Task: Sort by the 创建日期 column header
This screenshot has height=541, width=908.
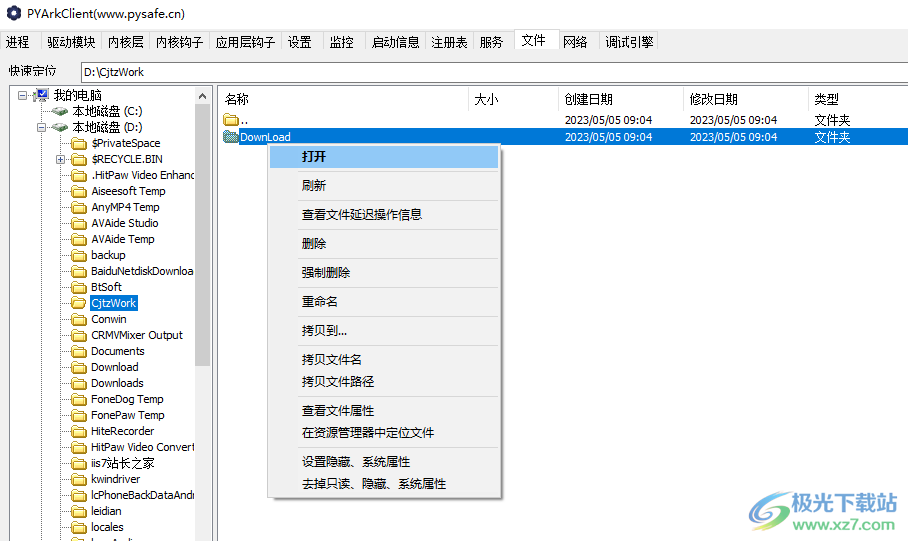Action: click(x=621, y=100)
